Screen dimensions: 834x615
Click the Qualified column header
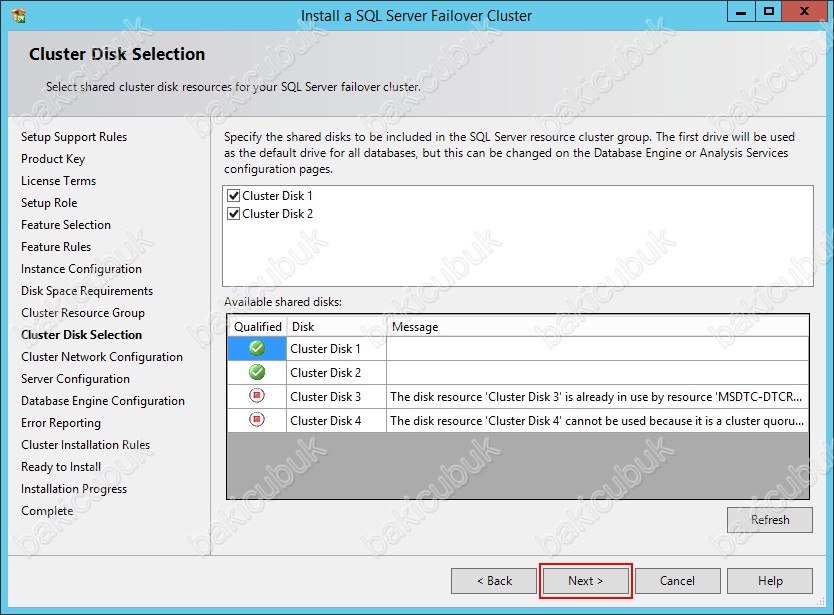[257, 327]
